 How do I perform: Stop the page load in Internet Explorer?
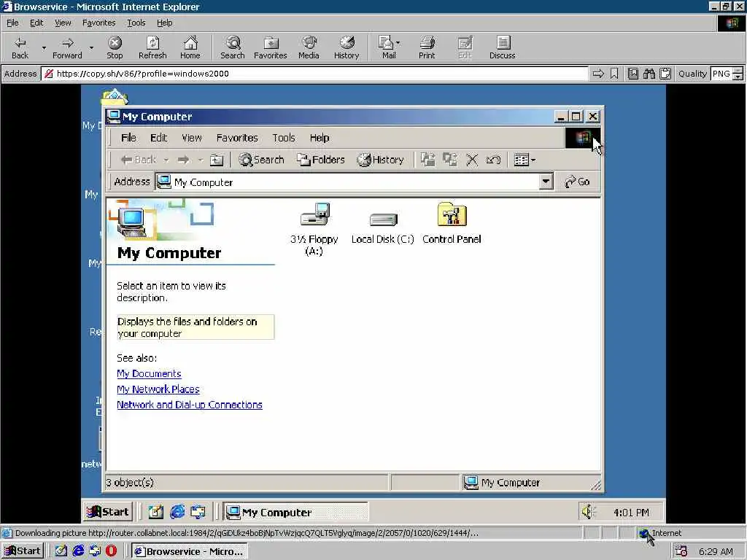point(115,47)
